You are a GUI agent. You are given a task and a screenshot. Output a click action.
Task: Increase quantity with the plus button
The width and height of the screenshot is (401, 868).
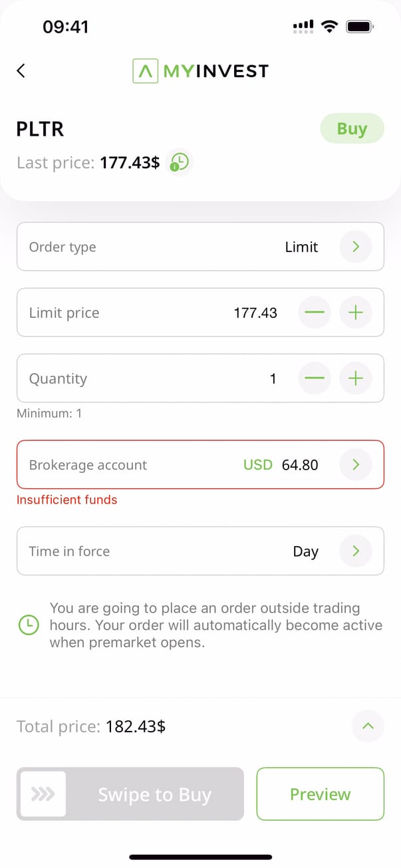[x=356, y=378]
